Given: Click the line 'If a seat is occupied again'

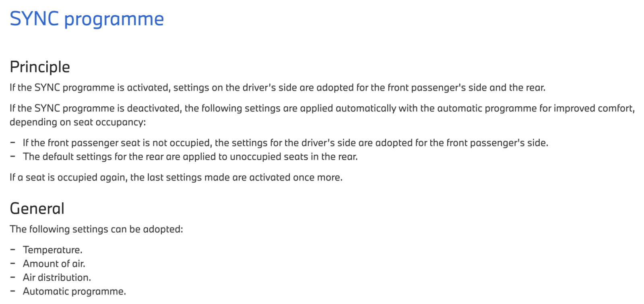Looking at the screenshot, I should (176, 177).
